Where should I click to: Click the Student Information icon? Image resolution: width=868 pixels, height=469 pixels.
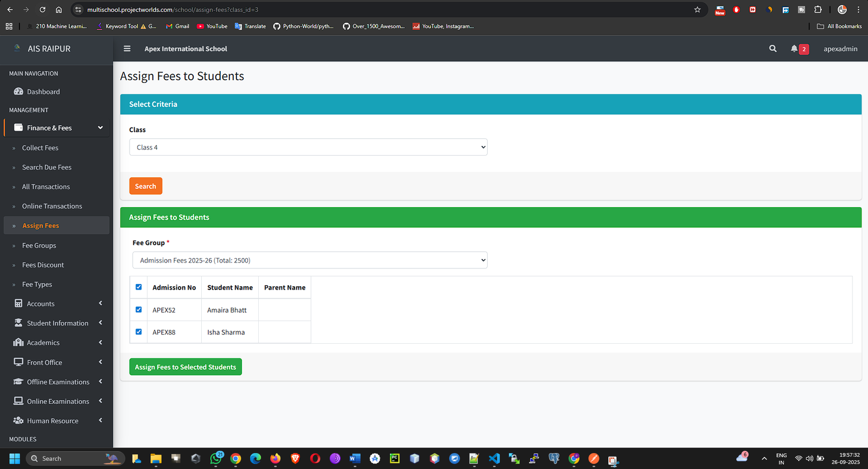[x=18, y=323]
